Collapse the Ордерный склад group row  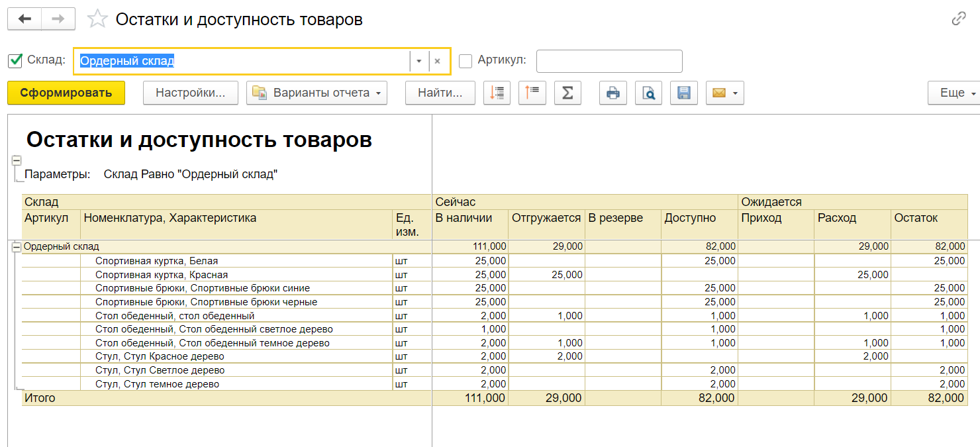(x=17, y=247)
